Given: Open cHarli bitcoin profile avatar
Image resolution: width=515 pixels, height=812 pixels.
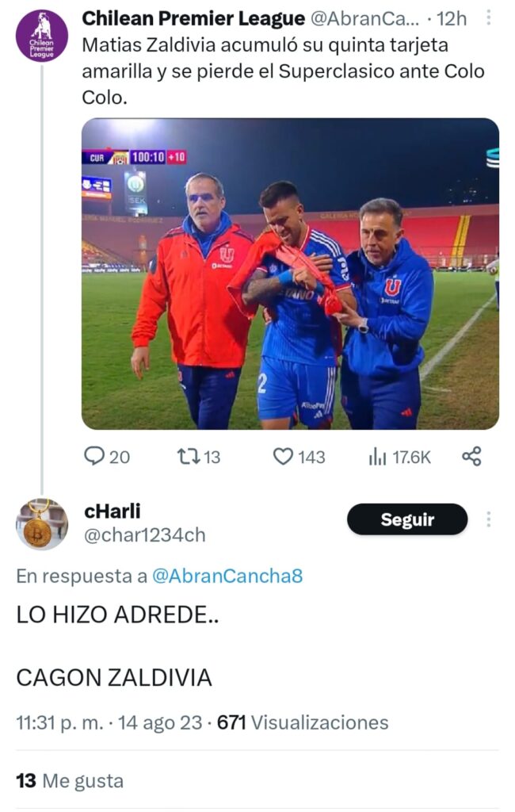Looking at the screenshot, I should pos(42,524).
